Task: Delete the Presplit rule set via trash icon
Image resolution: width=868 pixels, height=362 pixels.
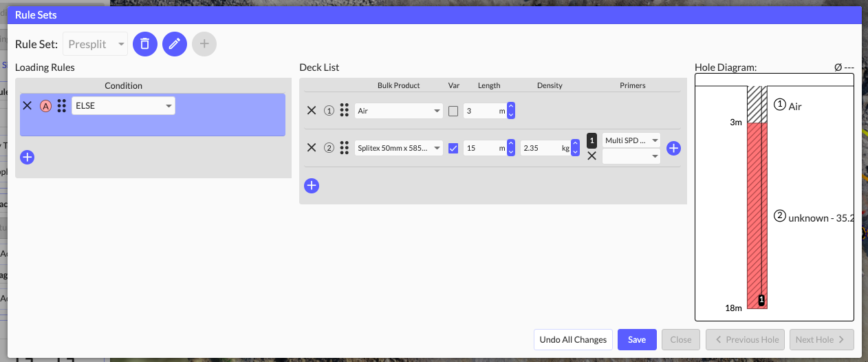Action: click(x=144, y=44)
